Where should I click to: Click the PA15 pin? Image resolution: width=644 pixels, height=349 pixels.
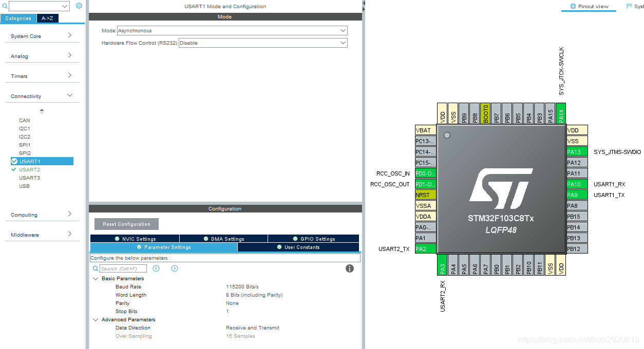(550, 113)
